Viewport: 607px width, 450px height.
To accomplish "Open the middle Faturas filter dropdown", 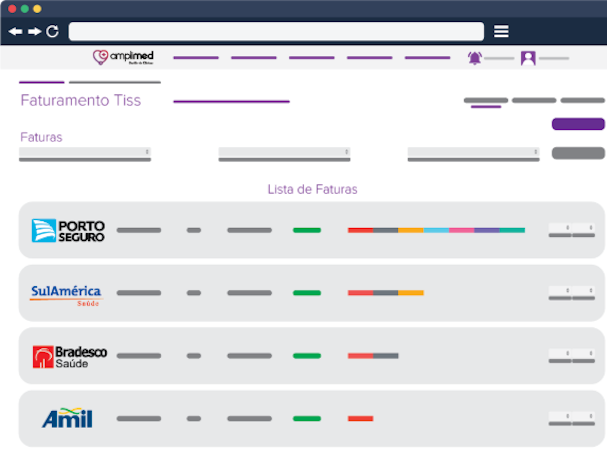I will tap(284, 152).
